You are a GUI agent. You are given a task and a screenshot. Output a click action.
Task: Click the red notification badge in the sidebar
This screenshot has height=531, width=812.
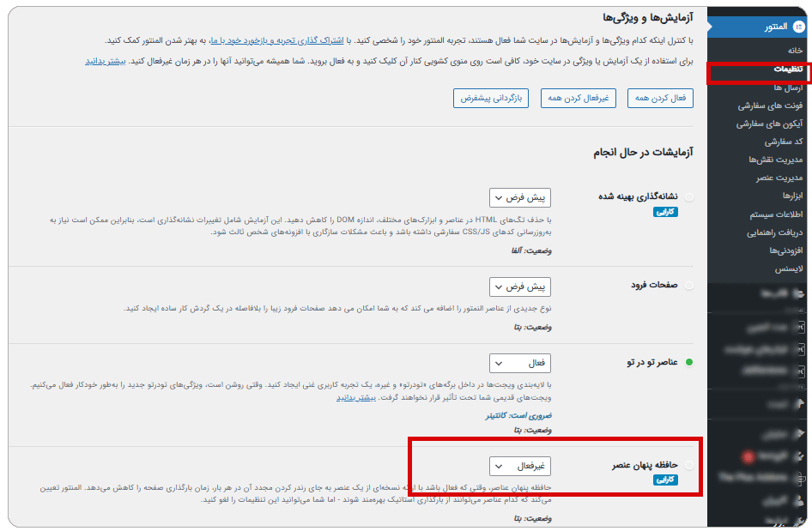point(748,456)
